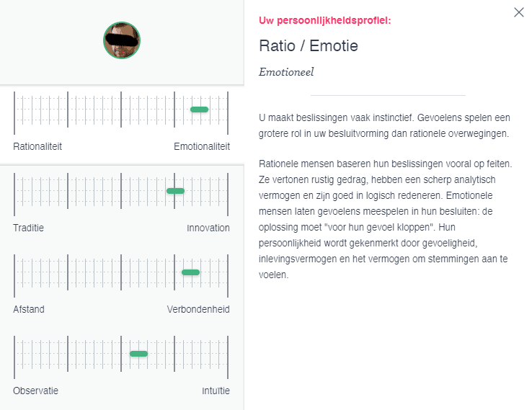This screenshot has height=410, width=532.
Task: Select the Innovation label
Action: 208,228
